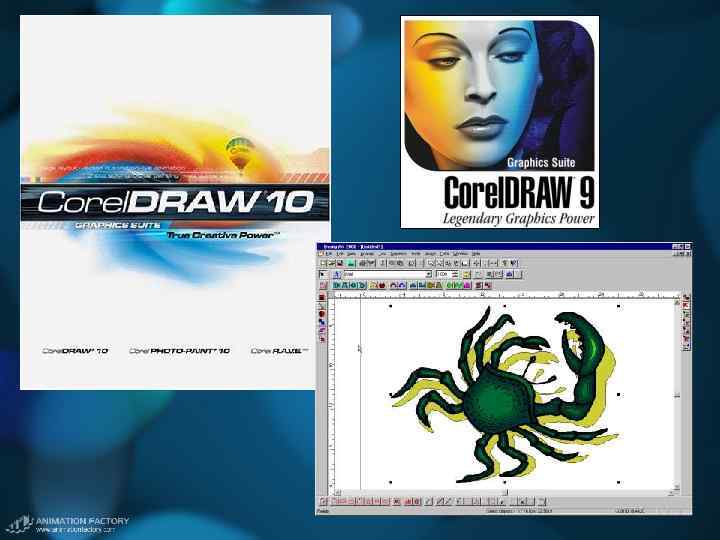Viewport: 720px width, 540px height.
Task: Open the font name dropdown arrow
Action: [428, 274]
